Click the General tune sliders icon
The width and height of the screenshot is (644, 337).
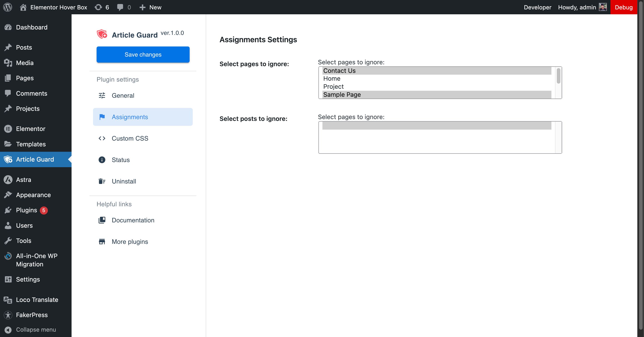(102, 95)
